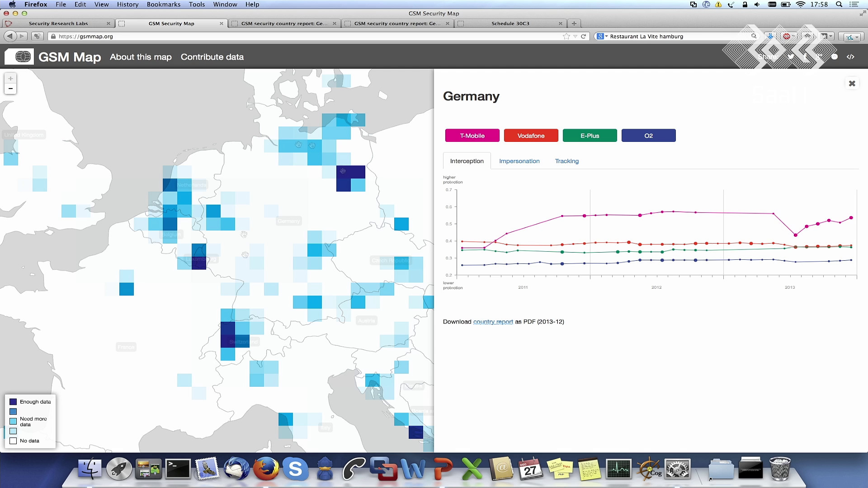Viewport: 868px width, 488px height.
Task: Click the Need more data legend swatch
Action: pos(13,421)
